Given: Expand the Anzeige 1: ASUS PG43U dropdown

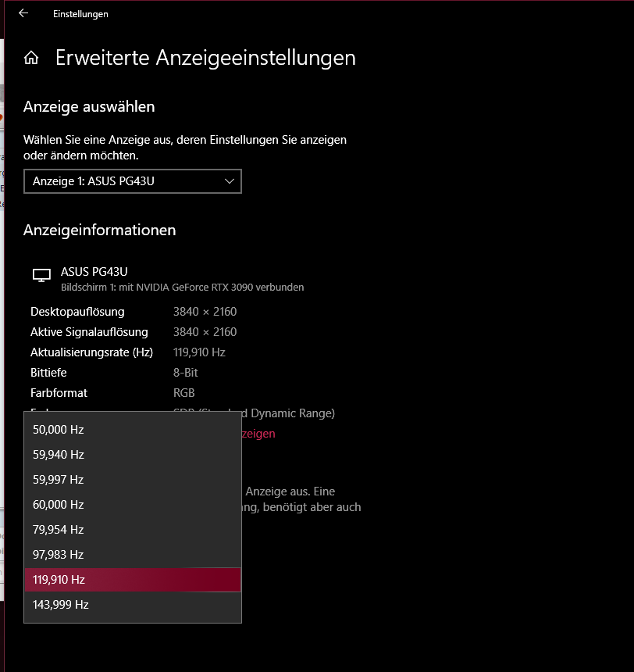Looking at the screenshot, I should tap(133, 181).
